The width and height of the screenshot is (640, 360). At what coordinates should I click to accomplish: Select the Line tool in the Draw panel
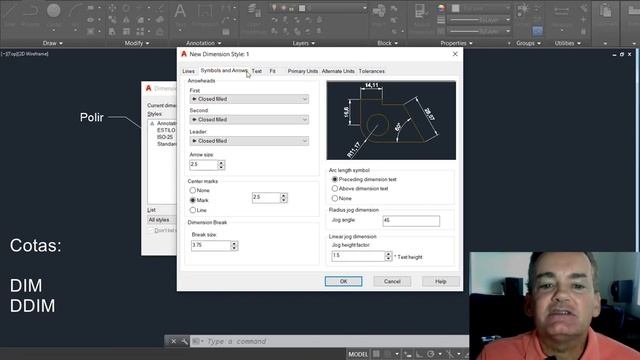[x=10, y=11]
